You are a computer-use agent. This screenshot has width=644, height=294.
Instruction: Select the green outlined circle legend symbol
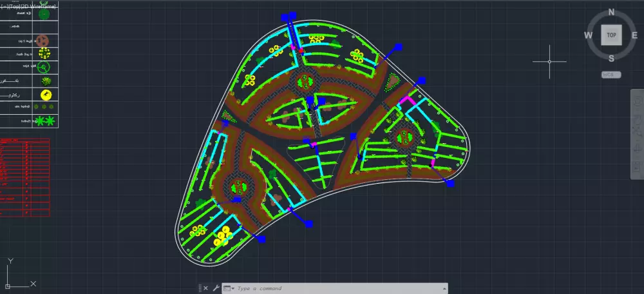(44, 67)
